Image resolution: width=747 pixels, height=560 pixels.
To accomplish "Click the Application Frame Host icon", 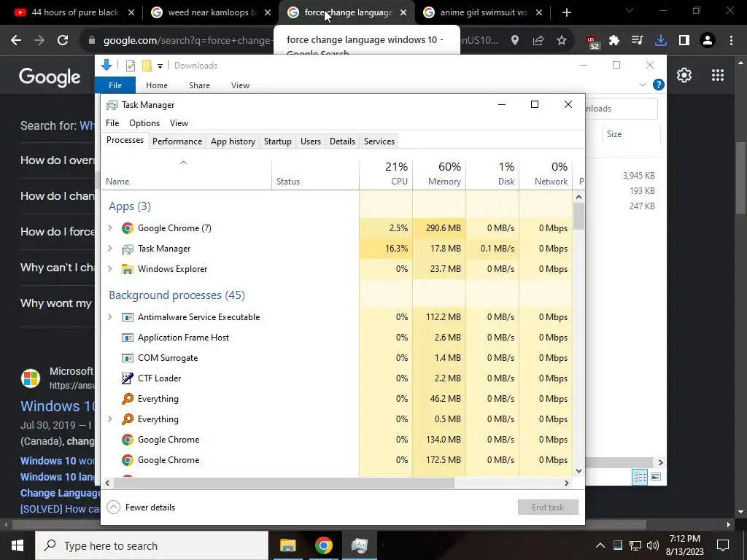I will (127, 338).
